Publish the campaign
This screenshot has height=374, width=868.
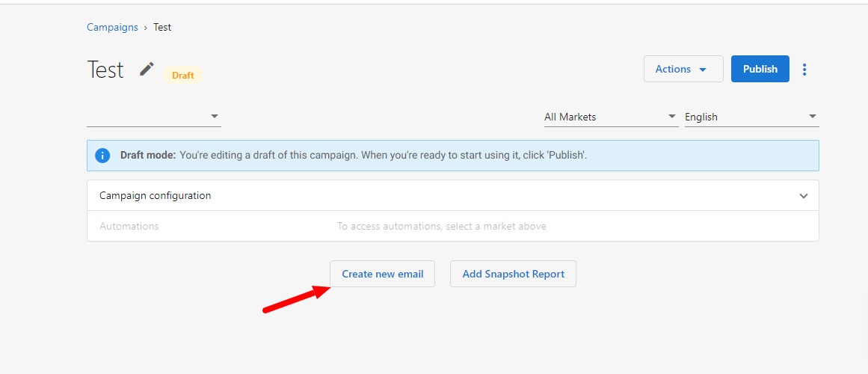tap(760, 70)
